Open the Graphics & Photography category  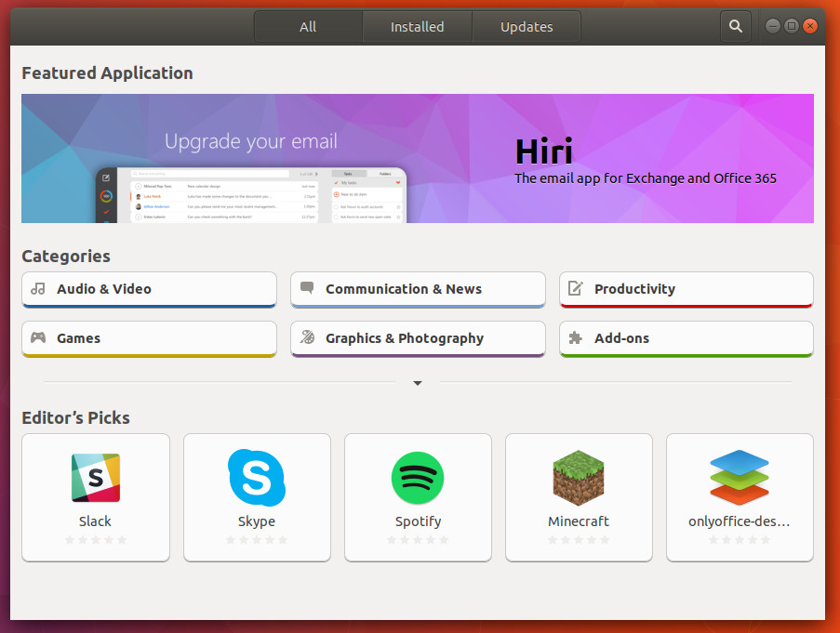point(418,338)
